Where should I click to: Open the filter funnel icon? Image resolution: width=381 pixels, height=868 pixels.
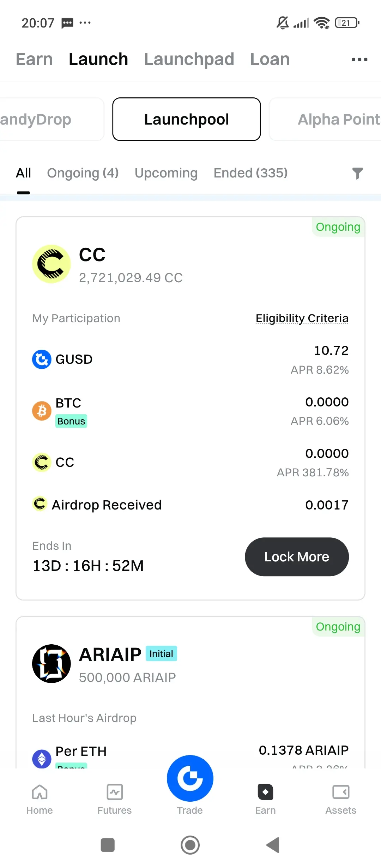357,173
